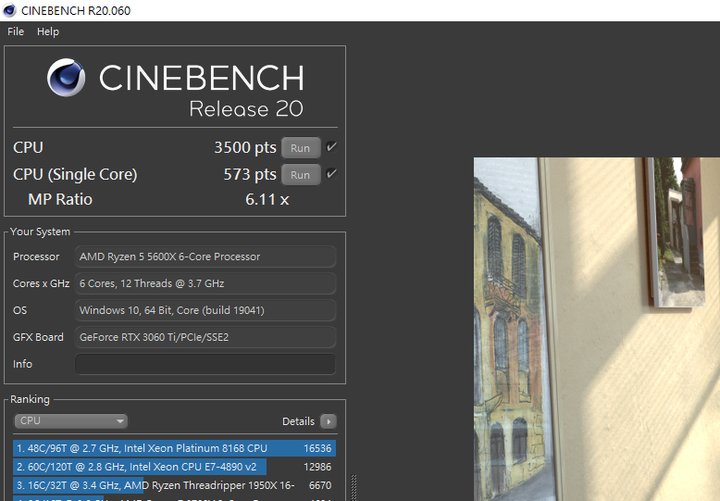This screenshot has width=720, height=501.
Task: Click the 16536 ranking score
Action: (317, 448)
